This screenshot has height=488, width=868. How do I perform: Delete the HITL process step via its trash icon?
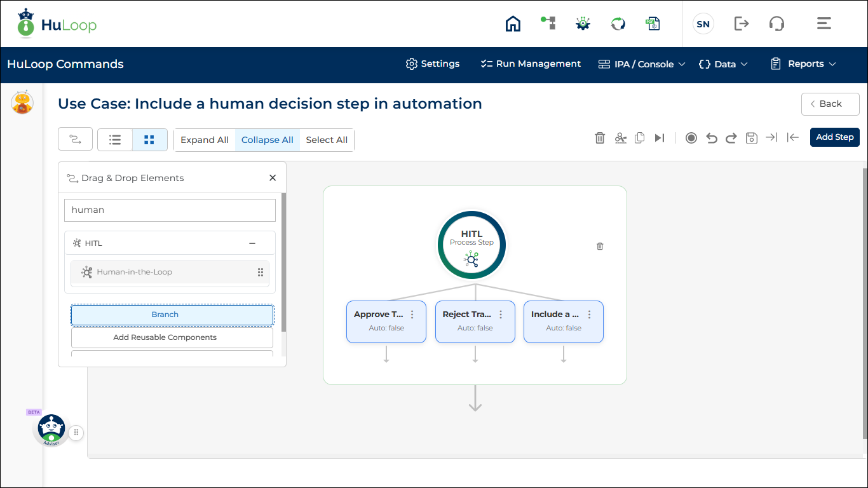click(x=600, y=246)
